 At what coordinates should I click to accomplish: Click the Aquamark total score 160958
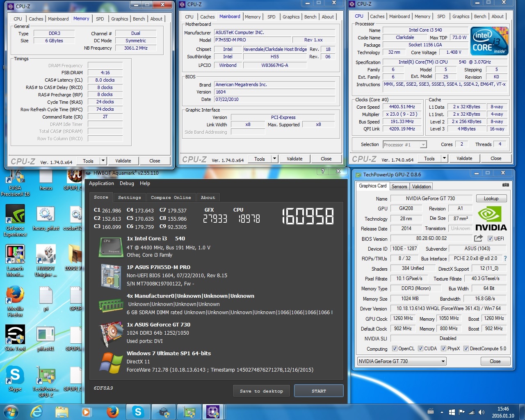308,216
